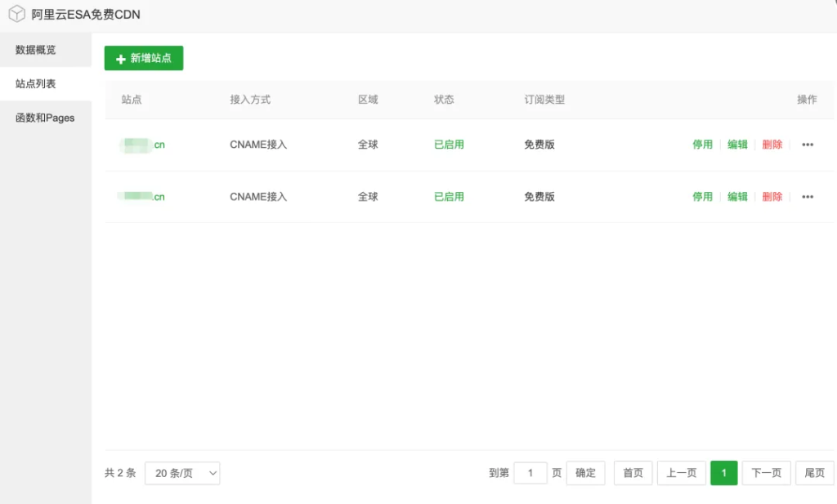Click 编辑 on the second site row
The height and width of the screenshot is (504, 837).
click(x=738, y=196)
